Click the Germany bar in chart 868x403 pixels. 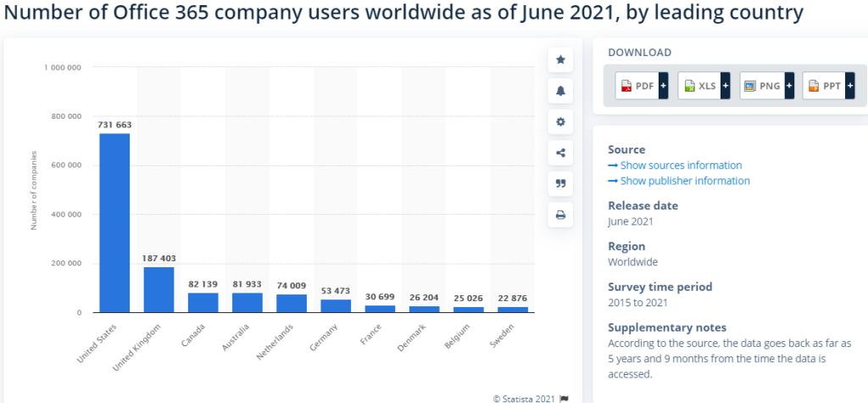pyautogui.click(x=336, y=306)
